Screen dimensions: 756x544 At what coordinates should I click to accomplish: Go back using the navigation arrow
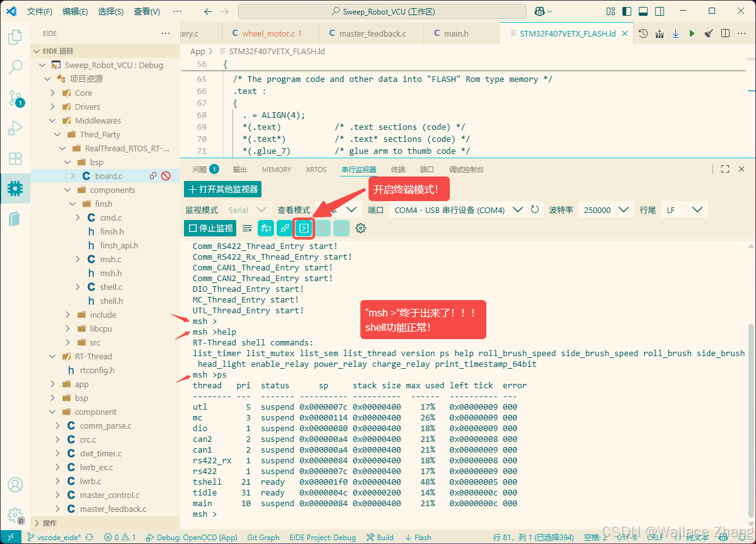coord(209,11)
